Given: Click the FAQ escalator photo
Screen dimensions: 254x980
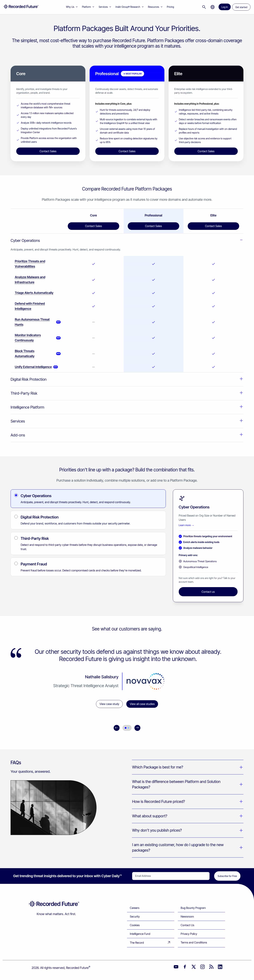Looking at the screenshot, I should click(x=53, y=808).
